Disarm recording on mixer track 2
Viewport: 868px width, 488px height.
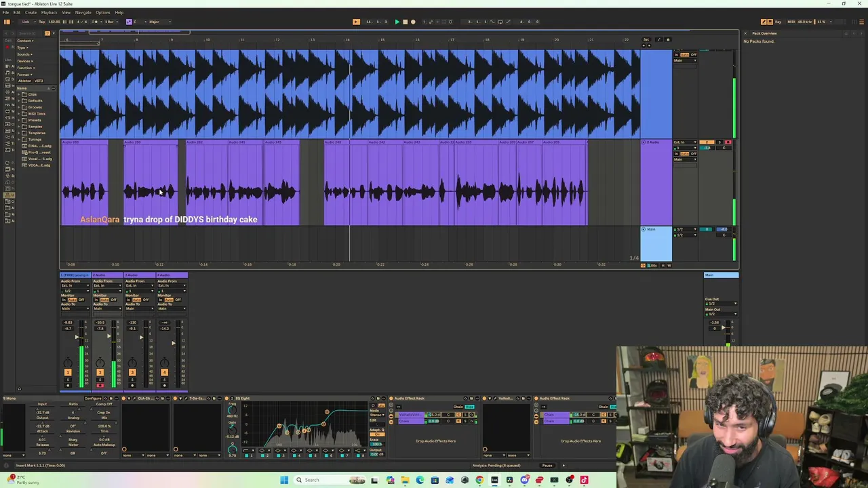pos(100,386)
